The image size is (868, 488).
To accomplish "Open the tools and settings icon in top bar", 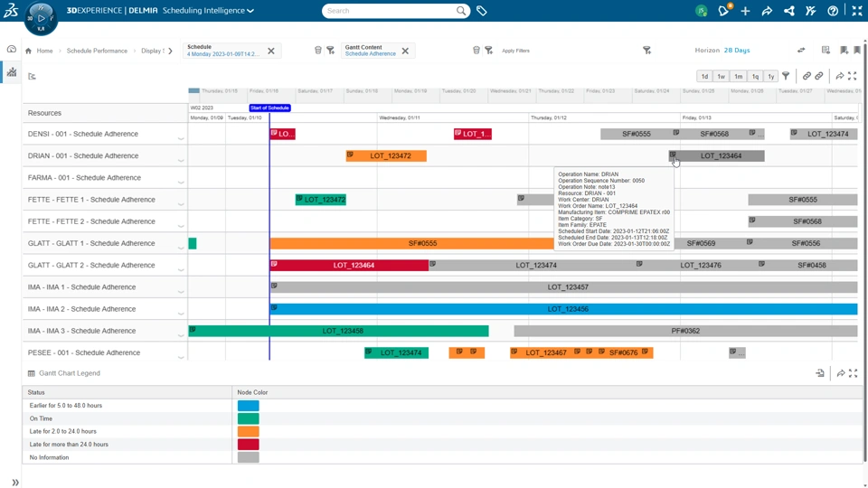I will pos(810,11).
